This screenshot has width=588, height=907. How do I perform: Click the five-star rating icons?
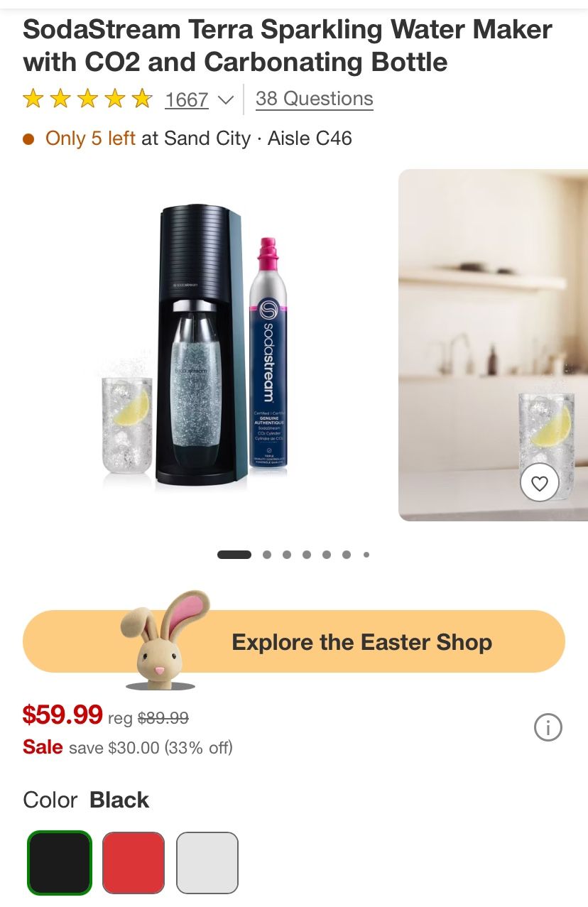(x=88, y=99)
